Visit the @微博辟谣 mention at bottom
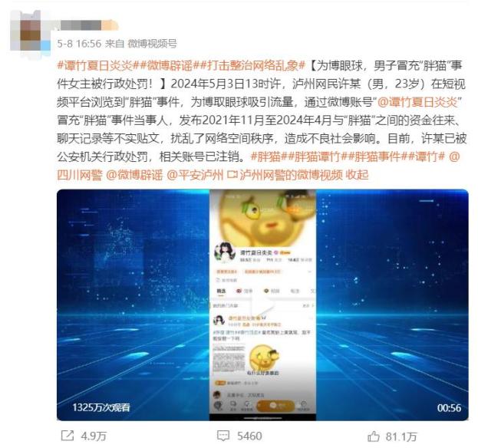478x448 pixels. tap(134, 175)
